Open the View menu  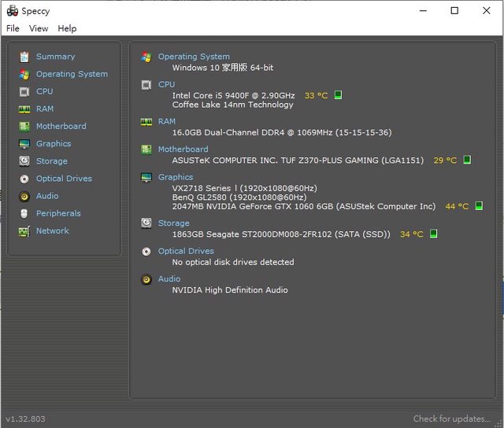(x=39, y=28)
